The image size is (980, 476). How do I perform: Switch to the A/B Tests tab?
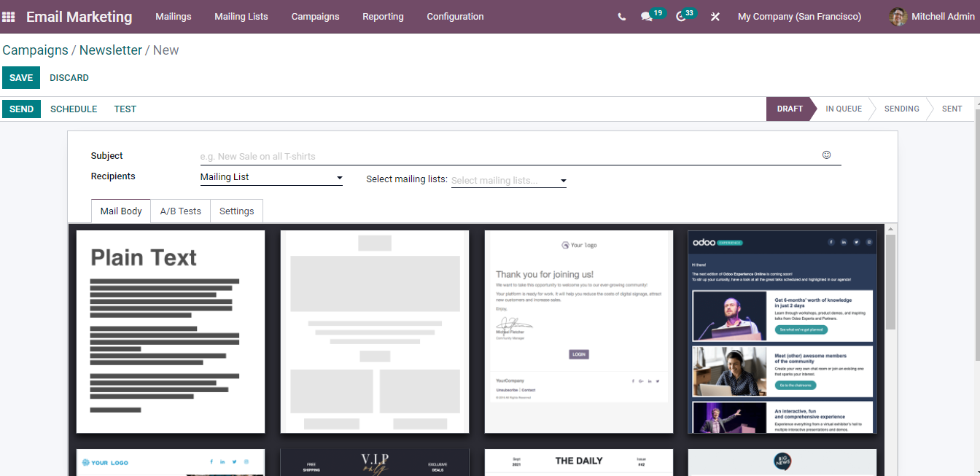180,211
